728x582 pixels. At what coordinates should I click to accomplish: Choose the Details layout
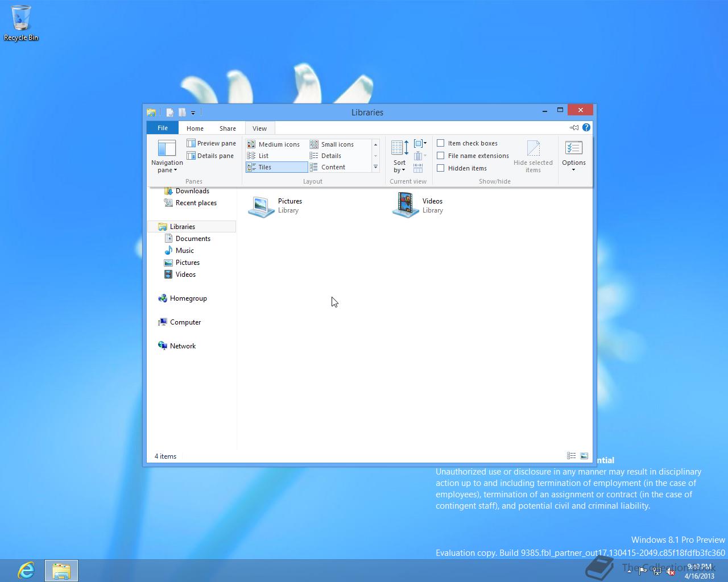(340, 156)
